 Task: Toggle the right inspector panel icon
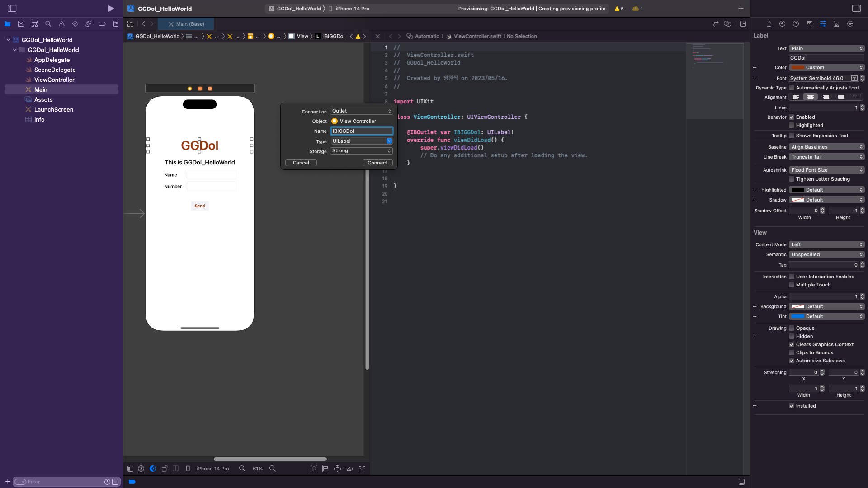coord(856,9)
